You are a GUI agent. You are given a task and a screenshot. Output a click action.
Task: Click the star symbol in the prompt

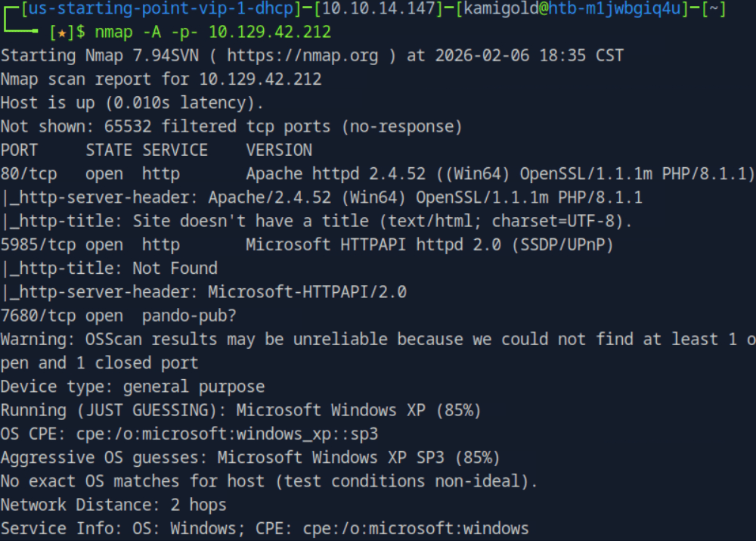tap(61, 33)
